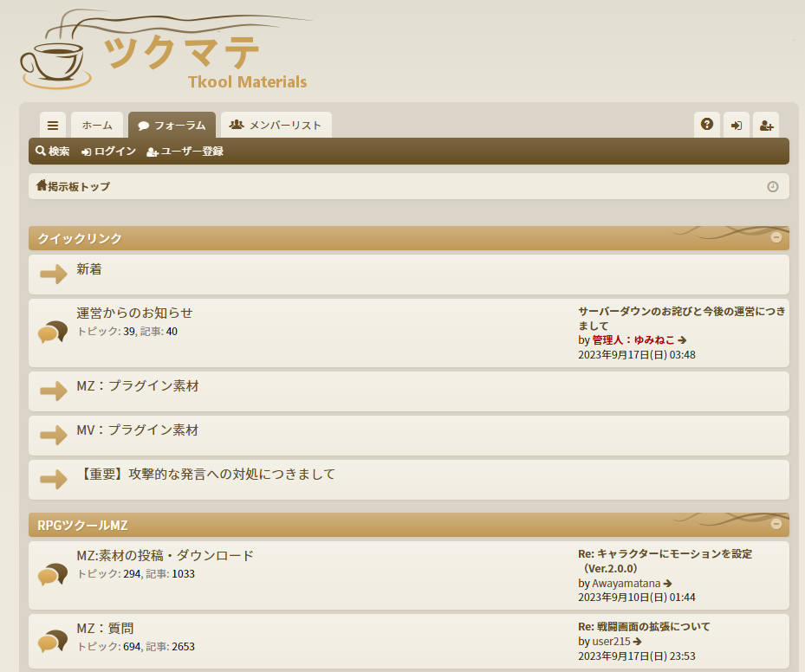Open the MV：プラグイン素材 link

[x=138, y=430]
